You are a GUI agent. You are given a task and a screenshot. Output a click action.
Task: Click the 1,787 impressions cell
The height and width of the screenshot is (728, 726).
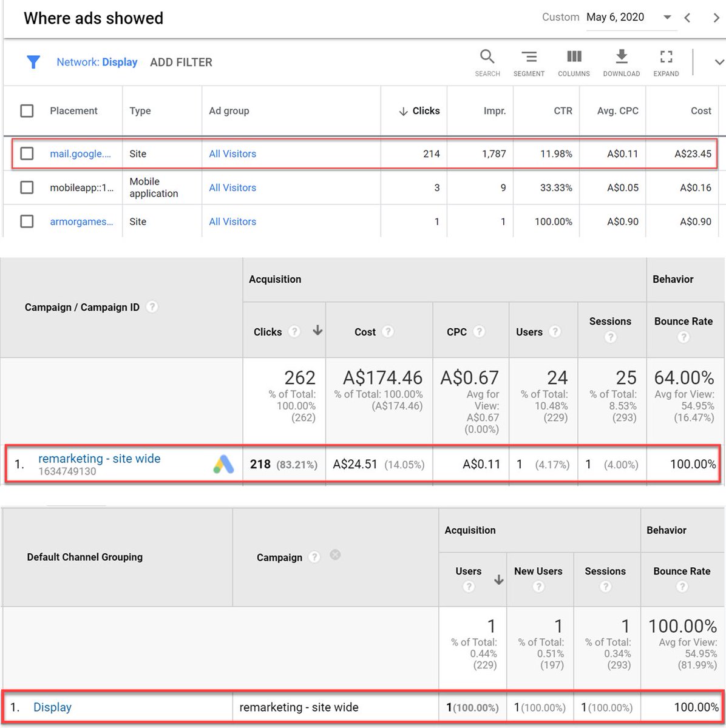pyautogui.click(x=494, y=154)
